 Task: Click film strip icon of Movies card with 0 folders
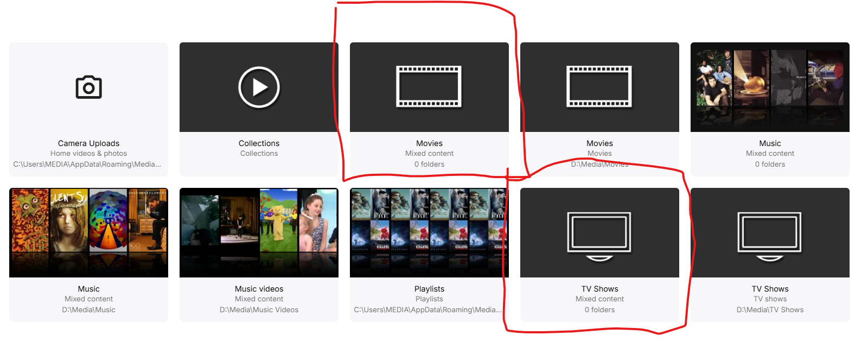[429, 87]
